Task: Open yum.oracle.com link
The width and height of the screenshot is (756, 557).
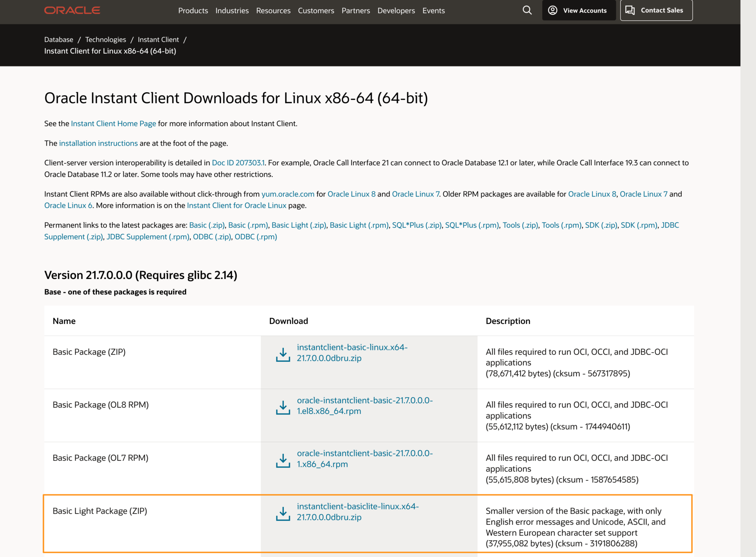Action: point(288,194)
